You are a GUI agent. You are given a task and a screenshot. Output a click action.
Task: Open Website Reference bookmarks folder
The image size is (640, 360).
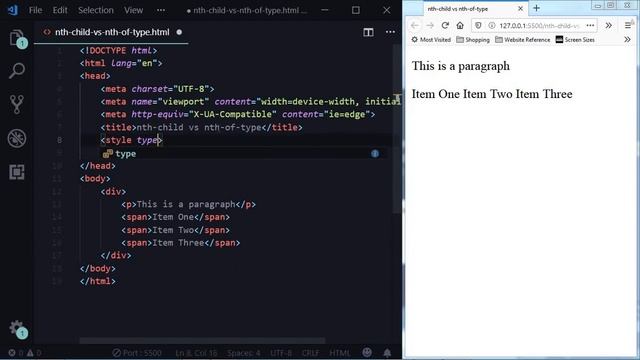[x=522, y=40]
